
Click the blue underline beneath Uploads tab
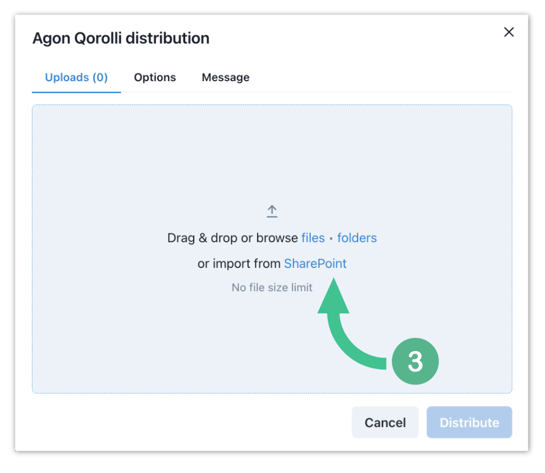click(x=76, y=92)
